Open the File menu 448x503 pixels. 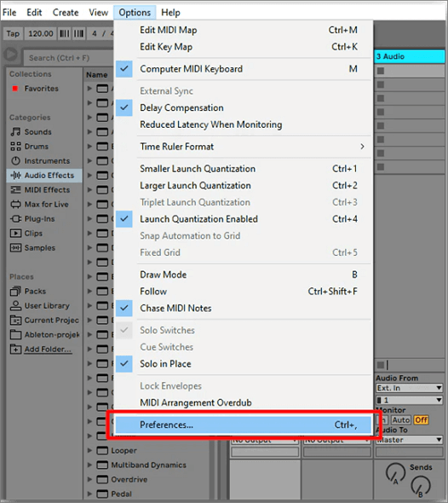point(9,13)
